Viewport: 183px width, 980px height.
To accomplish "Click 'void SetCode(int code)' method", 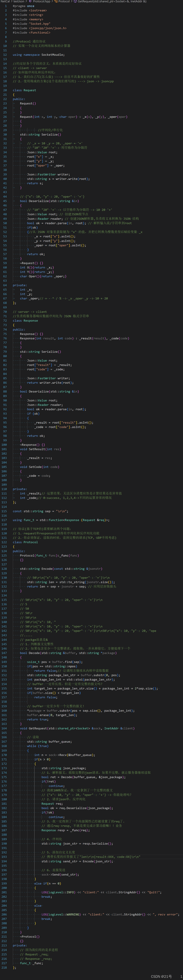I will [x=39, y=467].
